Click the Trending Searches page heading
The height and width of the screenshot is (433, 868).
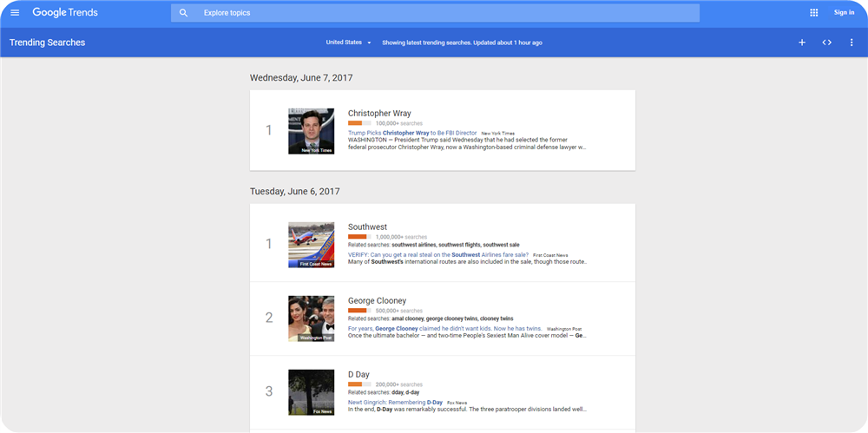pos(47,43)
